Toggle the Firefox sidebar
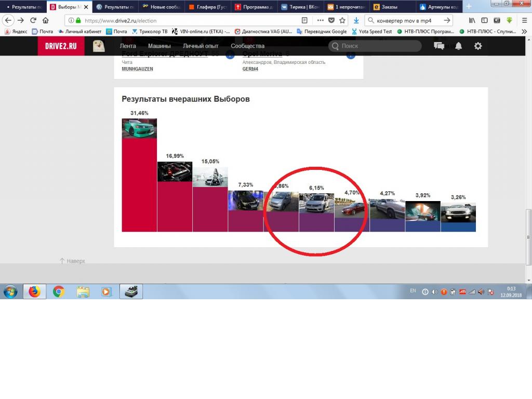The width and height of the screenshot is (532, 399). click(x=485, y=20)
